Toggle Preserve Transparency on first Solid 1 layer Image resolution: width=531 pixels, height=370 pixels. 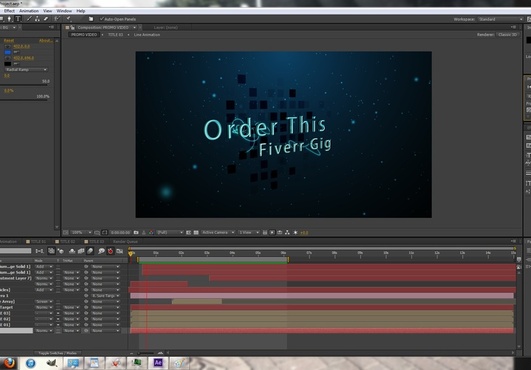pyautogui.click(x=58, y=267)
